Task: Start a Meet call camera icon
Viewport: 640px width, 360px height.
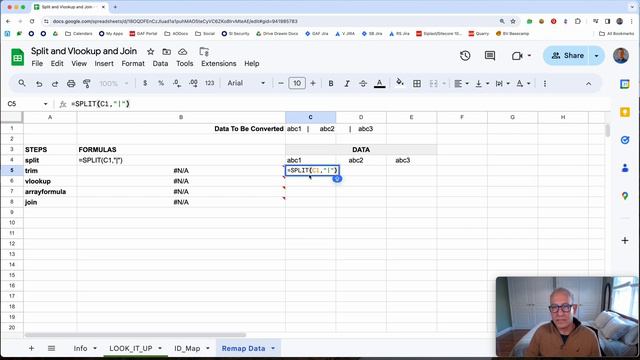Action: [x=517, y=56]
